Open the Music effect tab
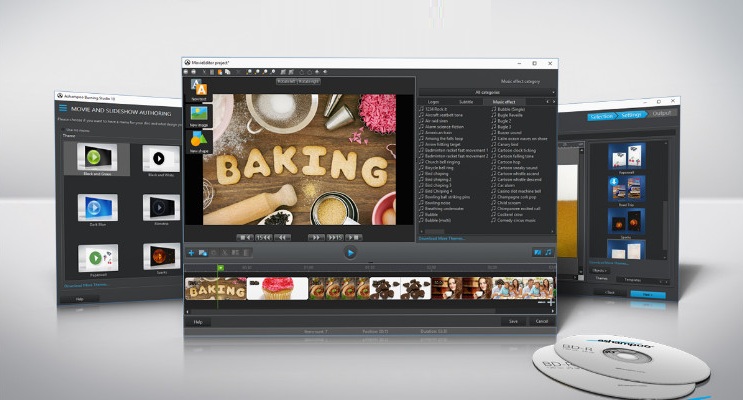The image size is (743, 400). pos(502,102)
